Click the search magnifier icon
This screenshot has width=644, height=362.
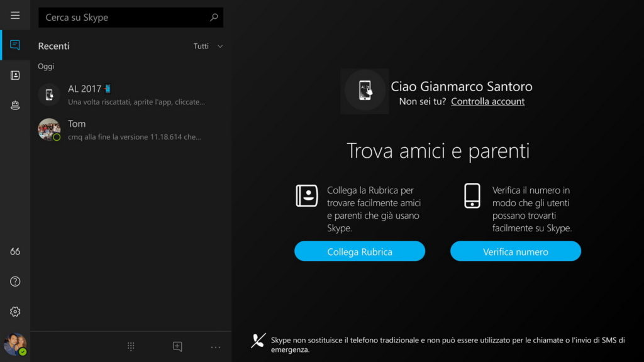click(x=214, y=17)
